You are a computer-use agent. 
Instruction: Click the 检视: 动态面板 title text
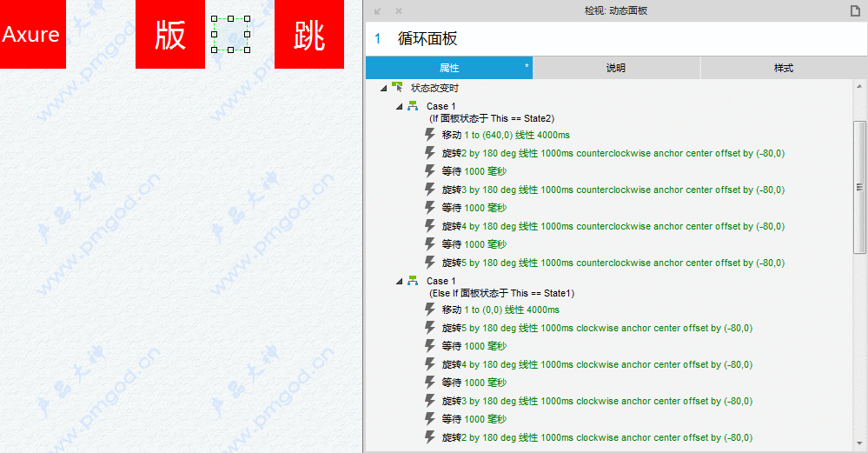[x=616, y=10]
